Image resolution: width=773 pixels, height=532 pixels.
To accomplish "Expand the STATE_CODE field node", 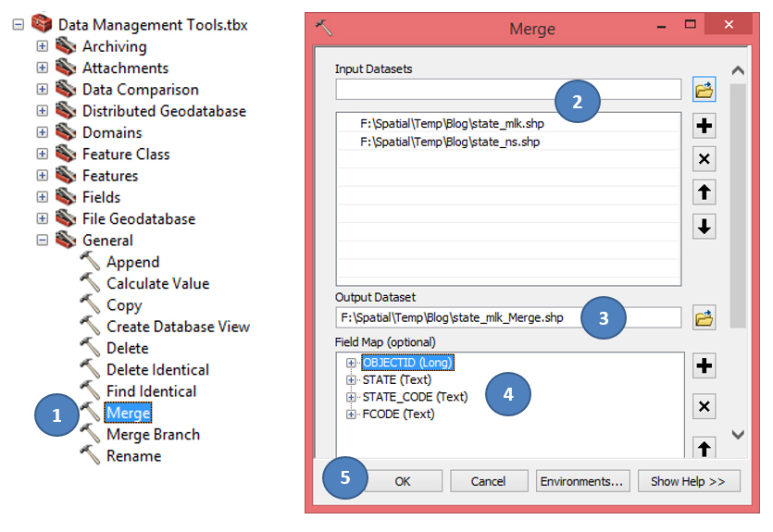I will click(x=351, y=397).
